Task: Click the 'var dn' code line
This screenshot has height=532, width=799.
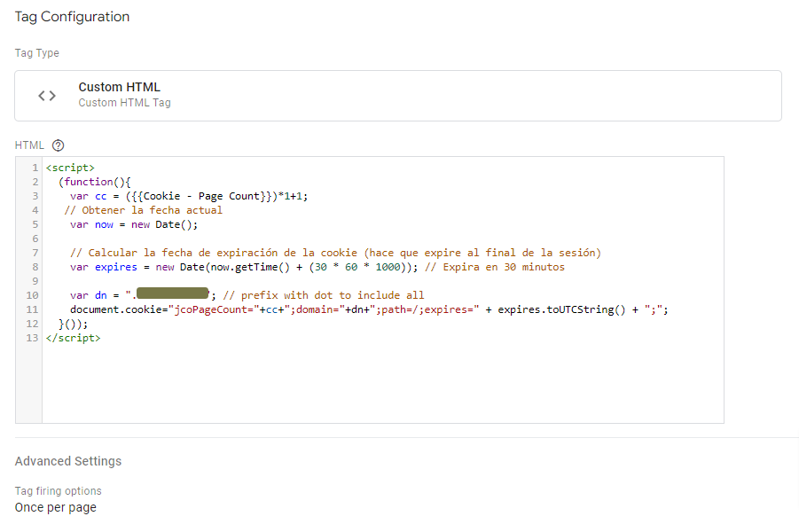Action: [x=143, y=295]
